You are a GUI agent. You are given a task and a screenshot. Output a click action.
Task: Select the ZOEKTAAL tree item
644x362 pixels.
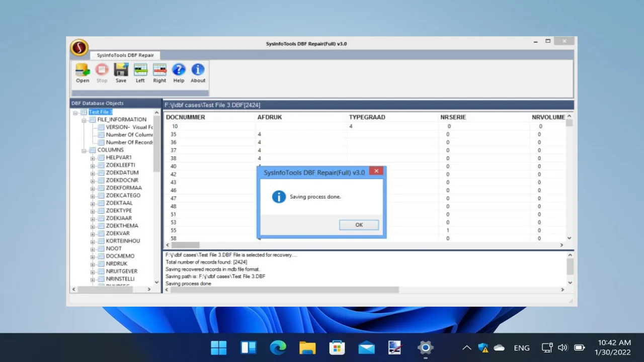119,203
